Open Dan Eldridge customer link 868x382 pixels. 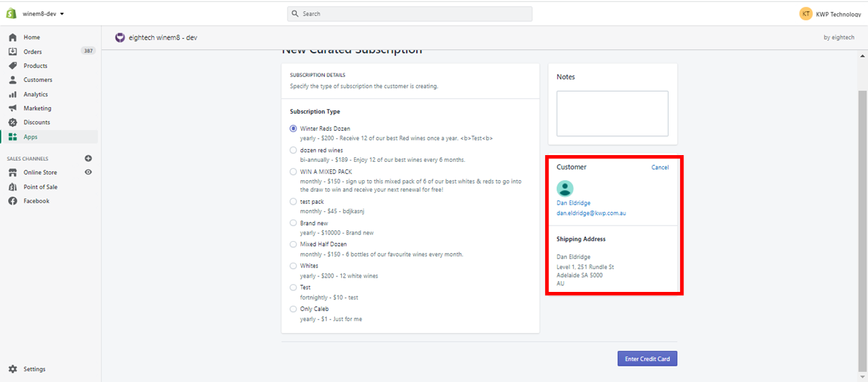[x=574, y=203]
